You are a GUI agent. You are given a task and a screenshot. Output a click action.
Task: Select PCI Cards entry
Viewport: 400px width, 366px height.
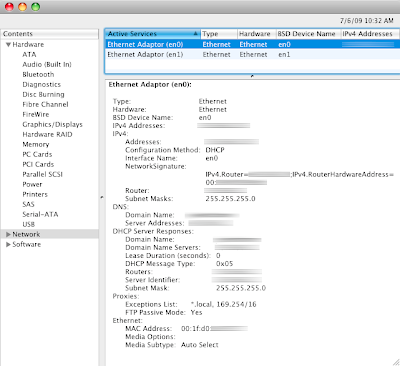[x=38, y=164]
